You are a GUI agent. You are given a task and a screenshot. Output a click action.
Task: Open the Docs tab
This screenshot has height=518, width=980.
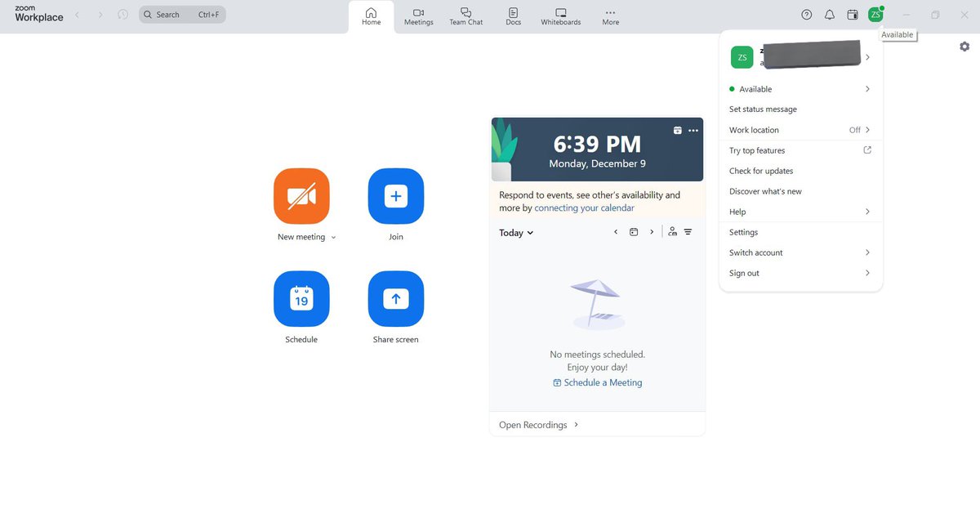[x=513, y=16]
